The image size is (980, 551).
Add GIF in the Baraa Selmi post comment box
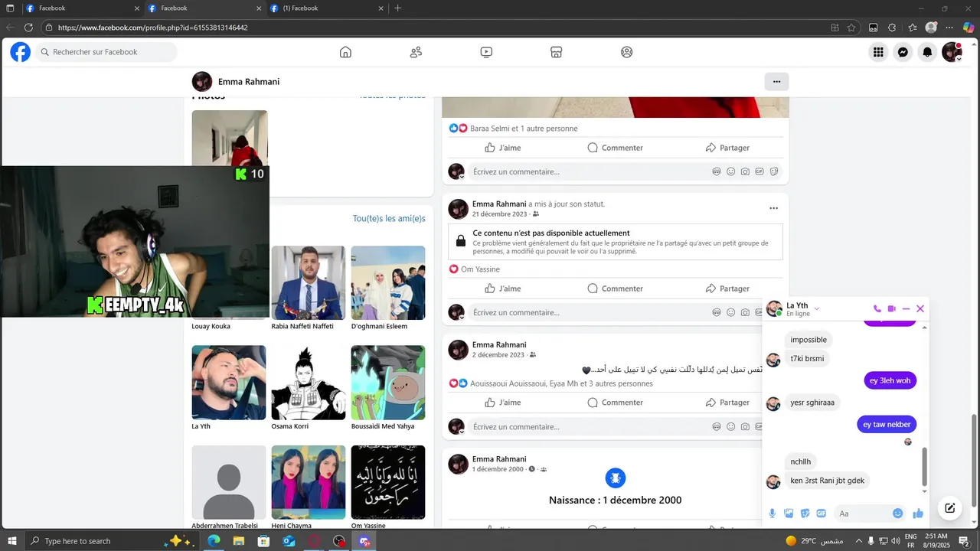(759, 171)
